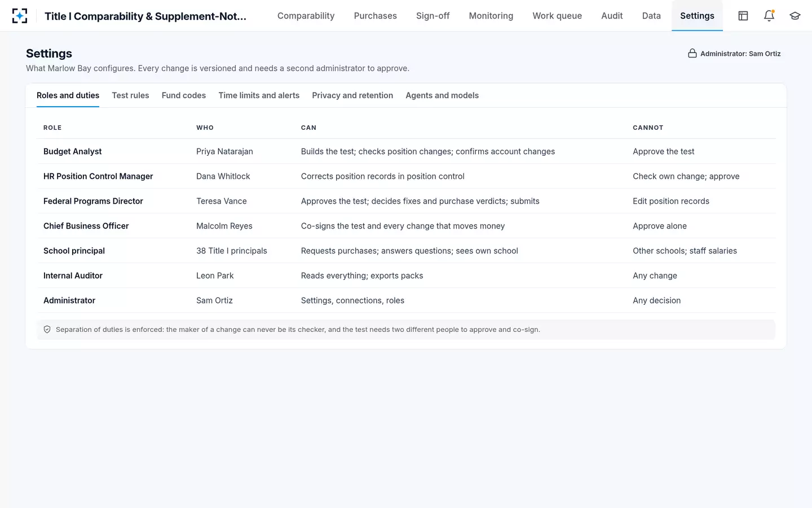Open the Work queue
This screenshot has height=508, width=812.
point(557,16)
